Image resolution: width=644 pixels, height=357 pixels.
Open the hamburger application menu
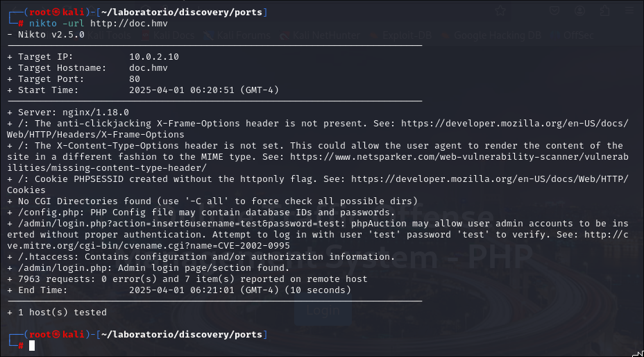[629, 10]
